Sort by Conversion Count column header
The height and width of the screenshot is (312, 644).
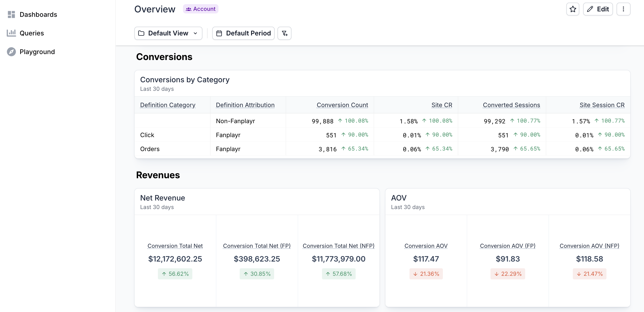tap(342, 105)
